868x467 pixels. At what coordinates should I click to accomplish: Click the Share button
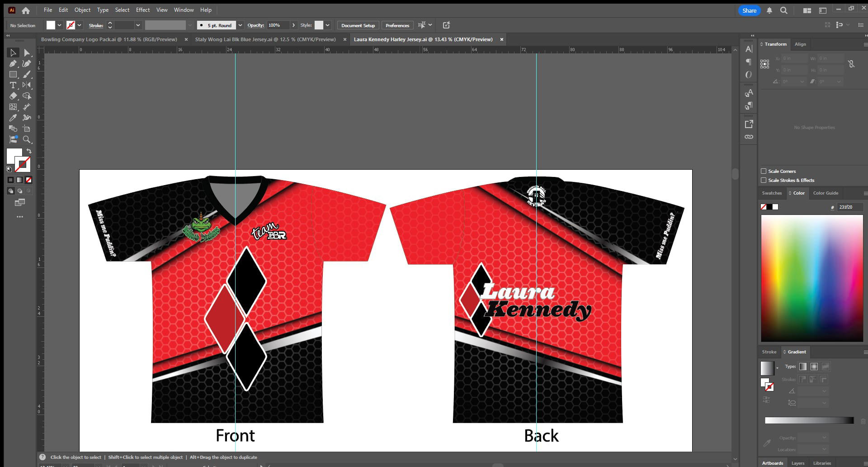(x=749, y=10)
